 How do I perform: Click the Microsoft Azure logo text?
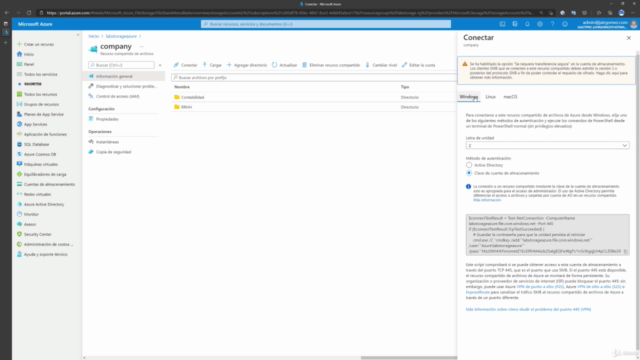click(x=35, y=24)
